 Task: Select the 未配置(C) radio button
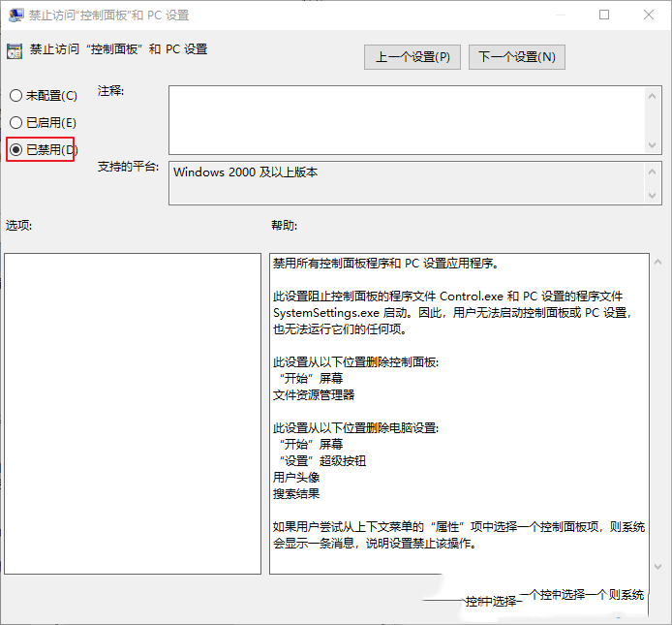(x=15, y=95)
